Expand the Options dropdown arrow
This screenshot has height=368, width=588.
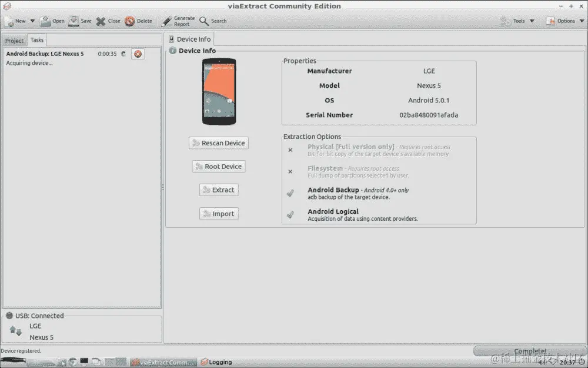point(582,21)
